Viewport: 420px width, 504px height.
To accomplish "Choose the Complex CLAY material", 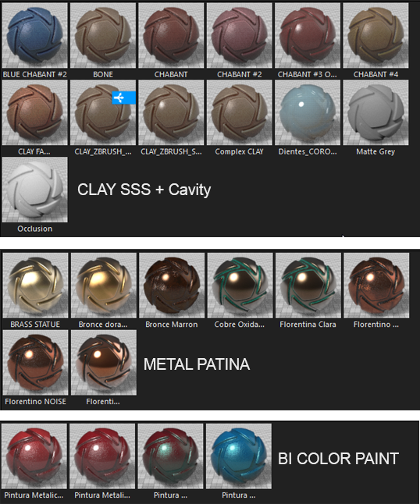I will click(x=239, y=112).
